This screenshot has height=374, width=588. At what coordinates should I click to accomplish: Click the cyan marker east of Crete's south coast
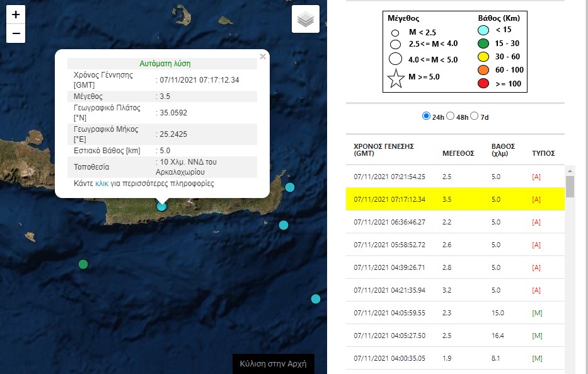coord(284,225)
